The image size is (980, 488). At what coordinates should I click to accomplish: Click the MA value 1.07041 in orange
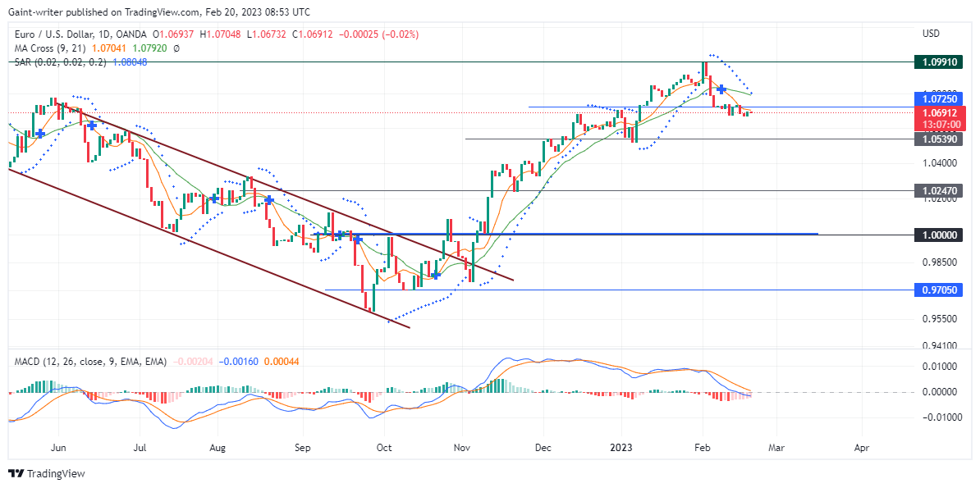coord(109,48)
